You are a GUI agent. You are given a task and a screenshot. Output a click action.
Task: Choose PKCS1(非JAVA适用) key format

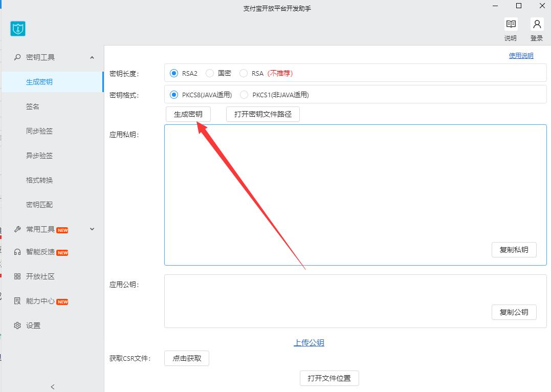244,95
